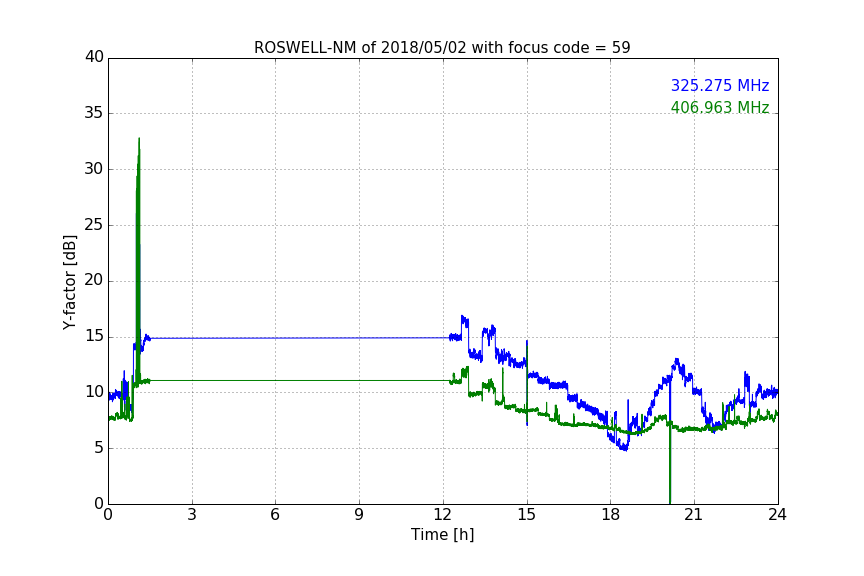Click x-axis tick label 12
This screenshot has height=576, width=864.
coord(442,515)
